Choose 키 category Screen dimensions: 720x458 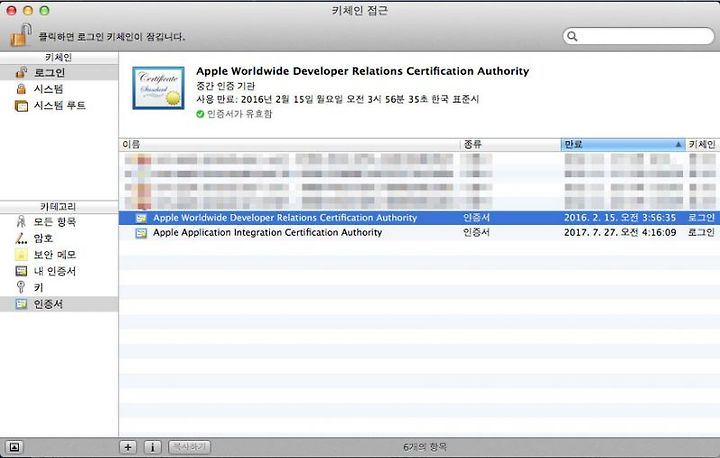pyautogui.click(x=59, y=288)
